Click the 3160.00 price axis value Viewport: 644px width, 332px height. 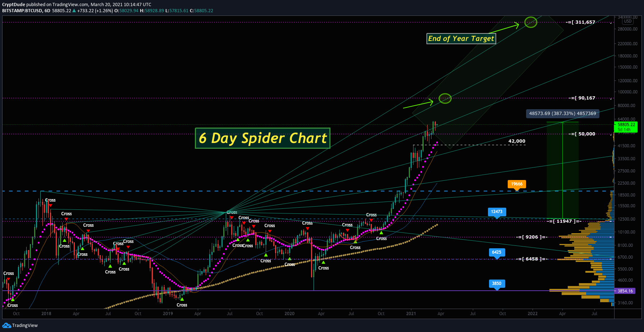point(625,303)
